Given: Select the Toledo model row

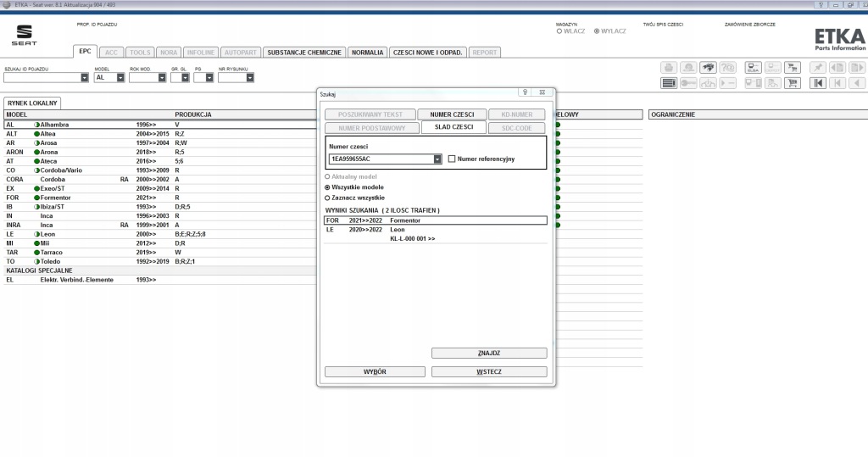Looking at the screenshot, I should pos(160,261).
